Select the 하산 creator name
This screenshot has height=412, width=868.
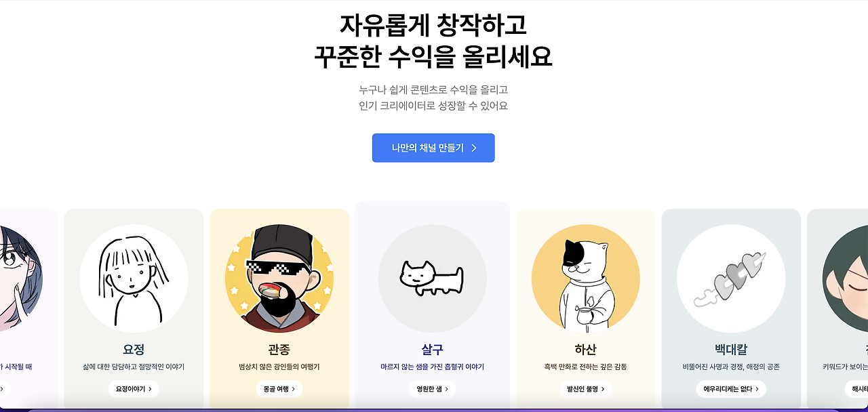pyautogui.click(x=586, y=350)
